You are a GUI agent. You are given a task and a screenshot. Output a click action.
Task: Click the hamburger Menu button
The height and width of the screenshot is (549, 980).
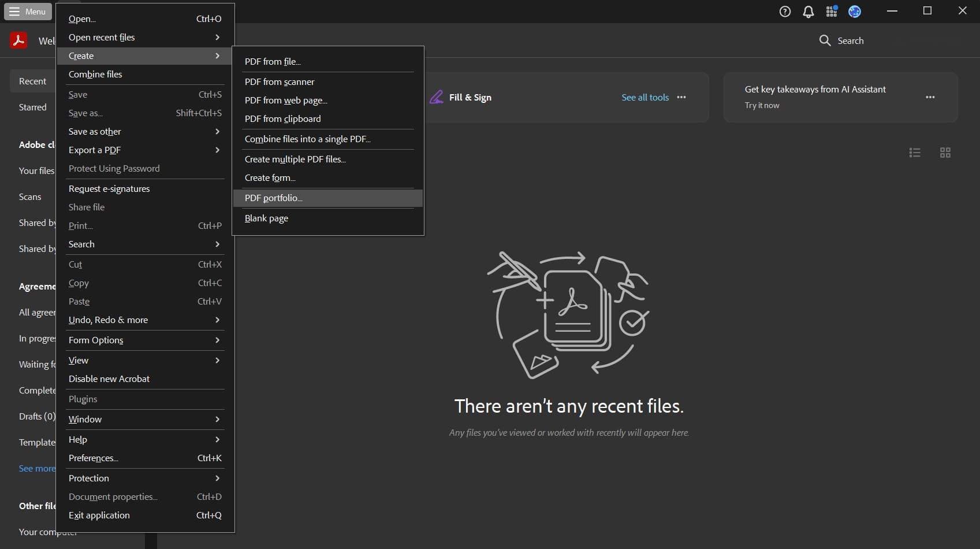click(x=28, y=12)
